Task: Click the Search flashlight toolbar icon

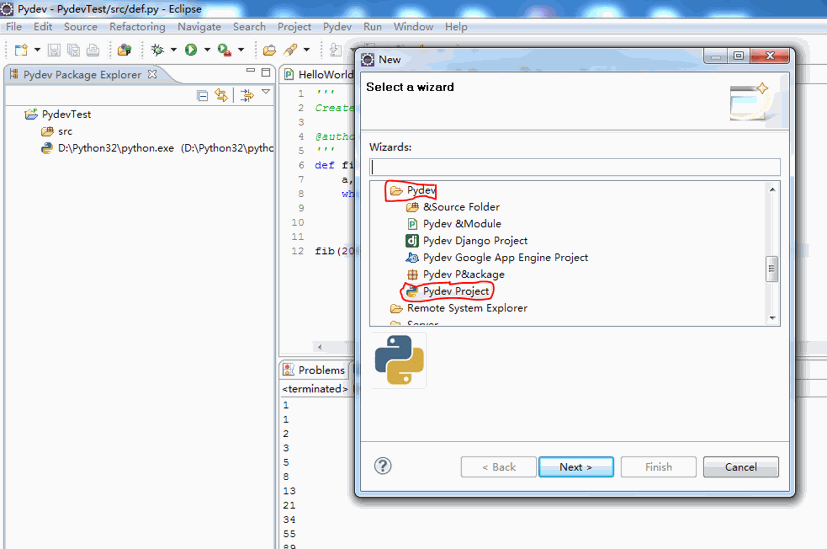Action: 290,50
